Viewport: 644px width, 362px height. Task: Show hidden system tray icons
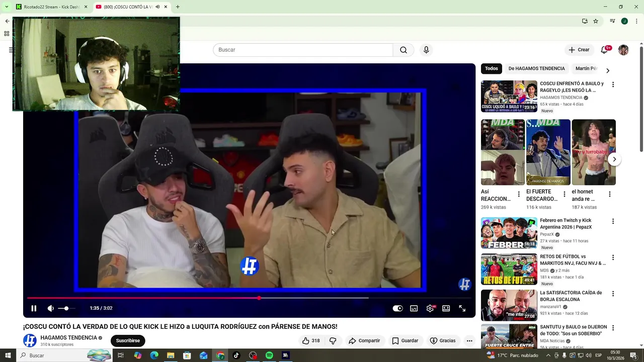(548, 355)
